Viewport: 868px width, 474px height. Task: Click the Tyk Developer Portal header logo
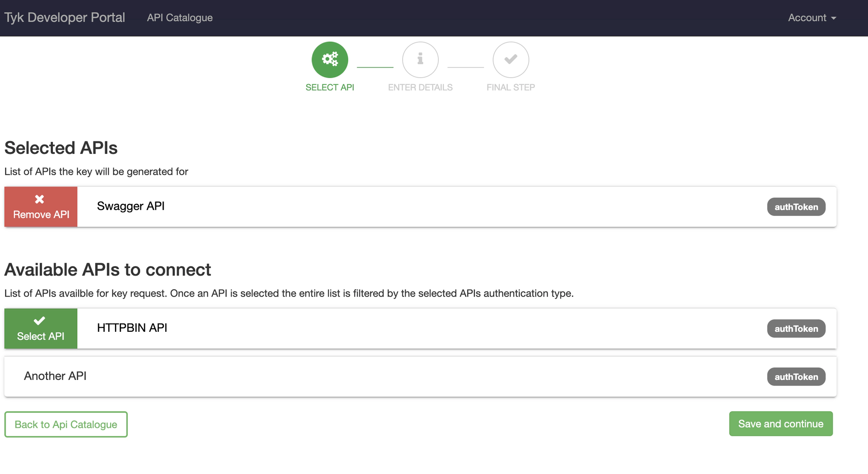64,17
